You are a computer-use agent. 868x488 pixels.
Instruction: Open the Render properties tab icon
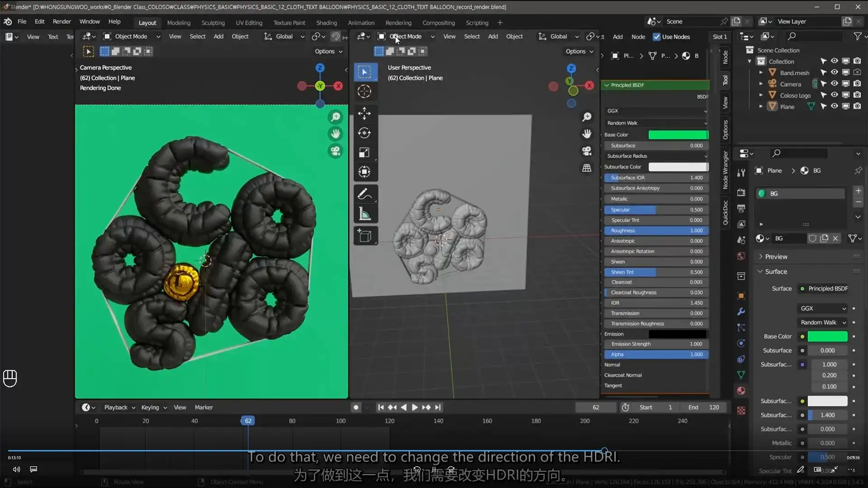click(x=741, y=192)
